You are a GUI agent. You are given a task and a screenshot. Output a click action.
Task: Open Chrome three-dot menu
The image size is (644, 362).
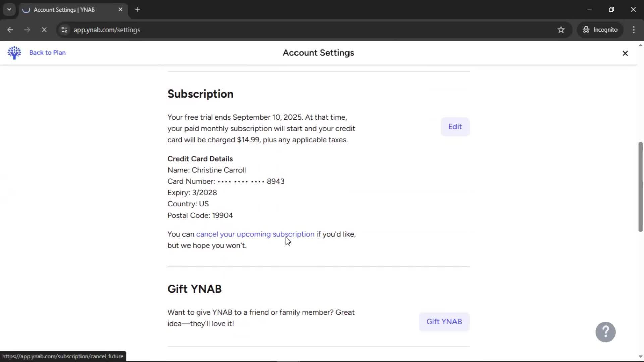pos(634,30)
